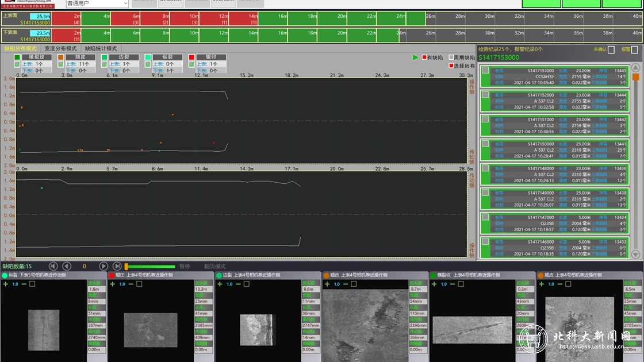The image size is (644, 362).
Task: Toggle the 边裂 defect type checkbox
Action: [x=104, y=64]
